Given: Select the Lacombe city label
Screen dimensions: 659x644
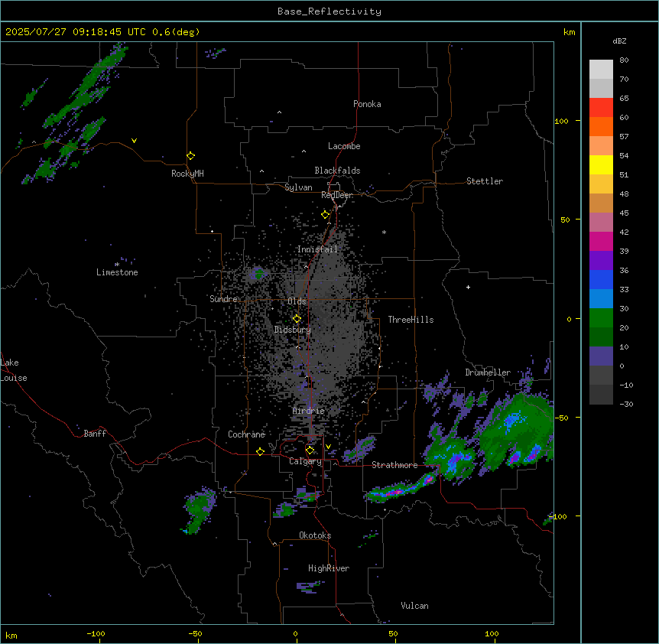Looking at the screenshot, I should point(344,146).
